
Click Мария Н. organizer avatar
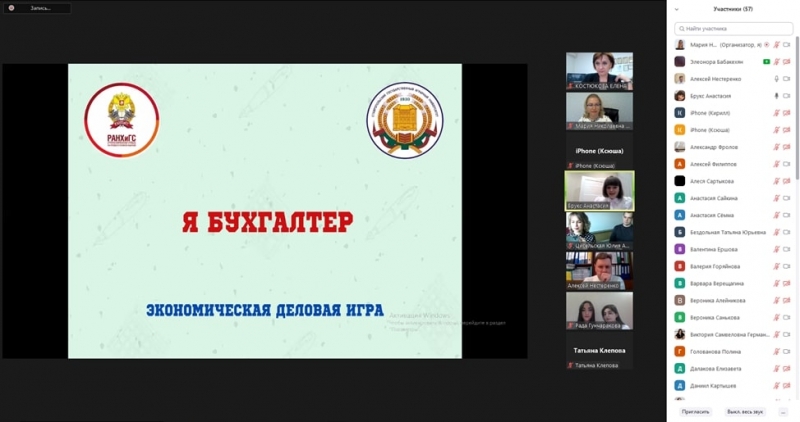(680, 45)
